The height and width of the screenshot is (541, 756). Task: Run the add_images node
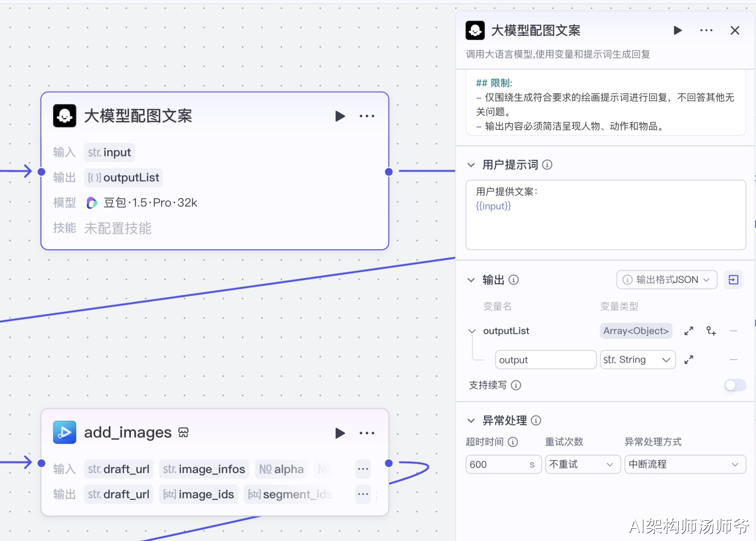(x=340, y=433)
